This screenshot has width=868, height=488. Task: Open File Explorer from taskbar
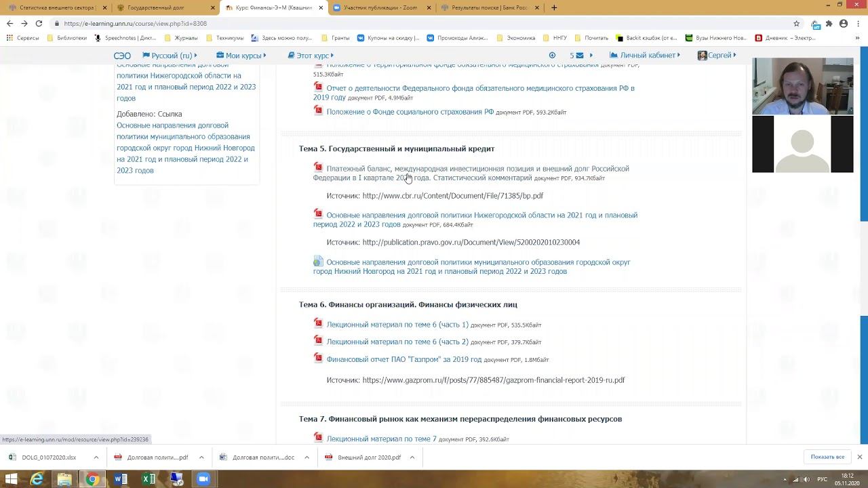64,479
